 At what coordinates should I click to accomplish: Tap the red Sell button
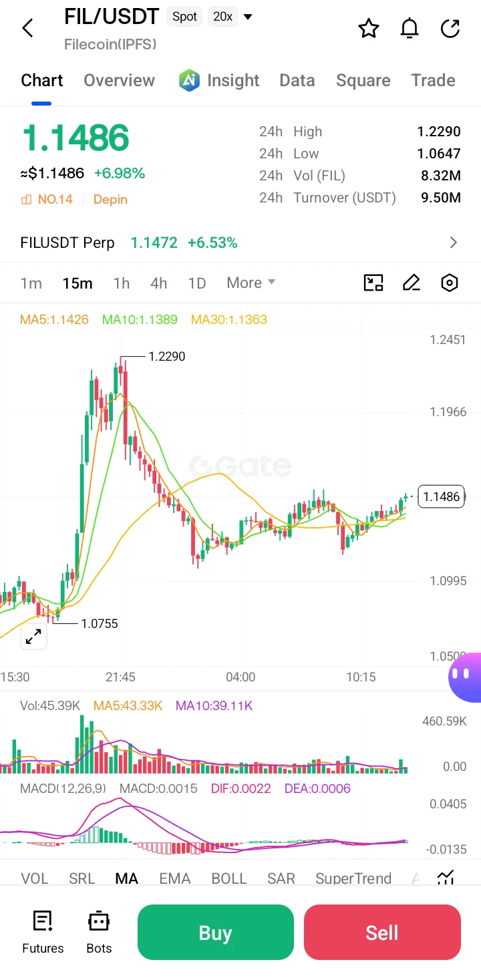pos(382,932)
